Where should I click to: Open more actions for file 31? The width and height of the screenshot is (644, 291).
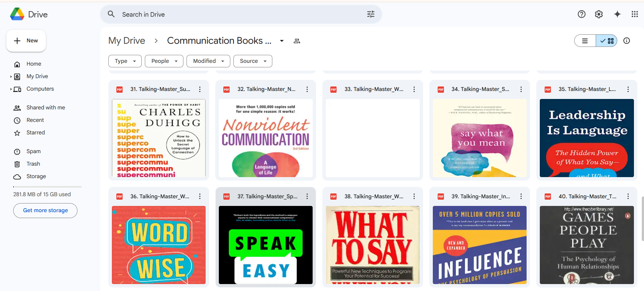(x=200, y=89)
